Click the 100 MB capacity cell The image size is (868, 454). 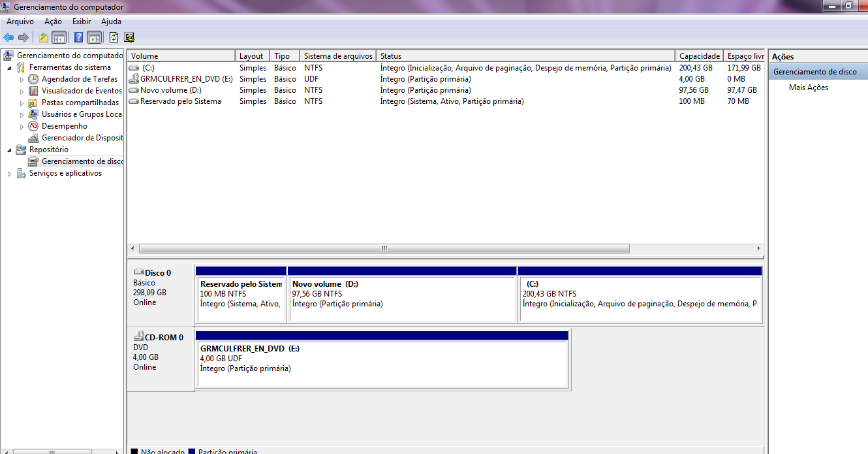[x=692, y=101]
